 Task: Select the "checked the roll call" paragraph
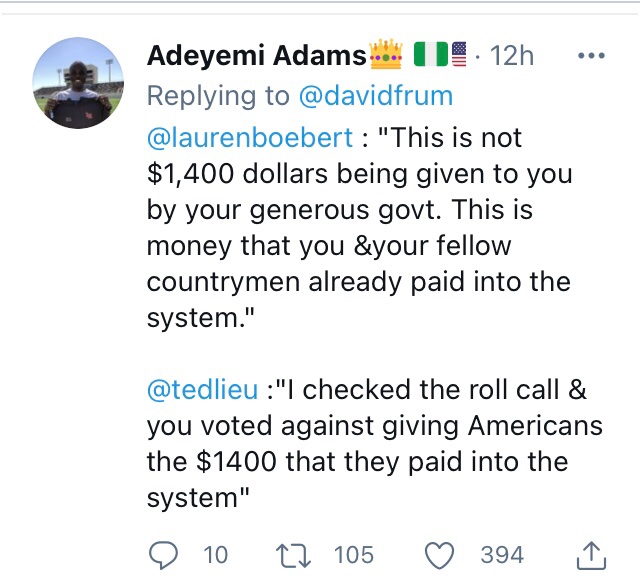click(374, 444)
